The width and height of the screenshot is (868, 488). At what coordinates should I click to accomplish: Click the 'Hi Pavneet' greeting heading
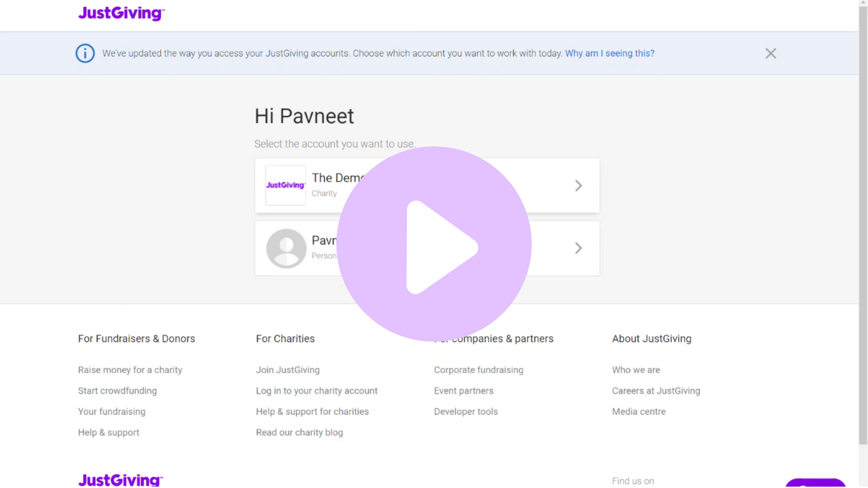(304, 116)
